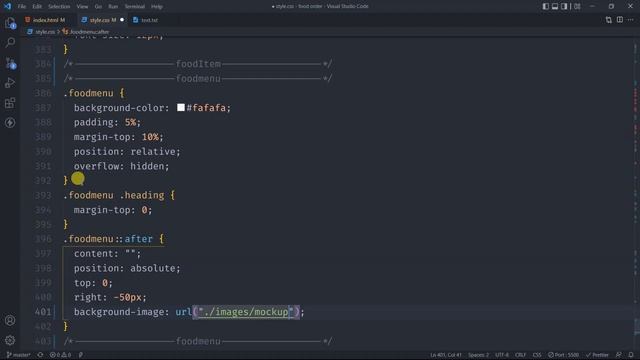The height and width of the screenshot is (360, 640).
Task: Open the Help menu
Action: pos(157,7)
